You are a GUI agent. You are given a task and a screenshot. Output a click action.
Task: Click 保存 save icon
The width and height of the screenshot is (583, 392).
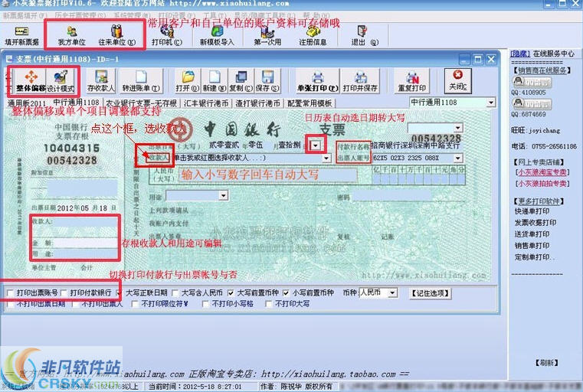tap(267, 80)
